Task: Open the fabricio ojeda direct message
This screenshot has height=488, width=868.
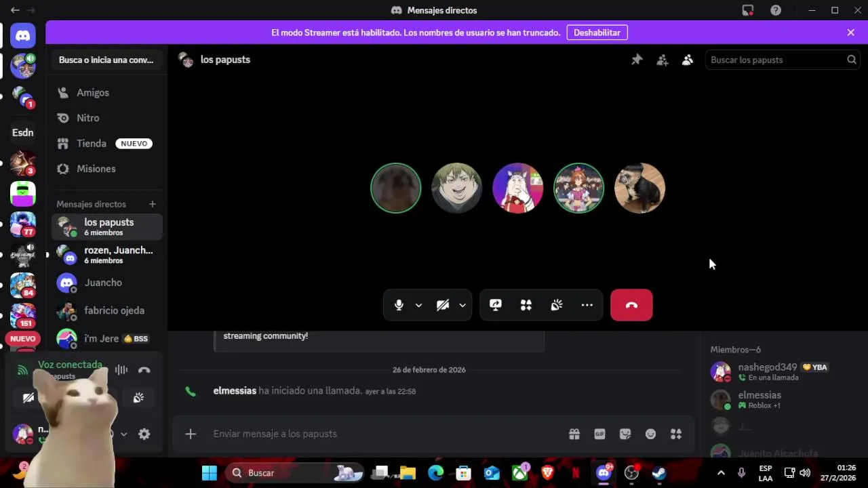Action: [x=107, y=310]
